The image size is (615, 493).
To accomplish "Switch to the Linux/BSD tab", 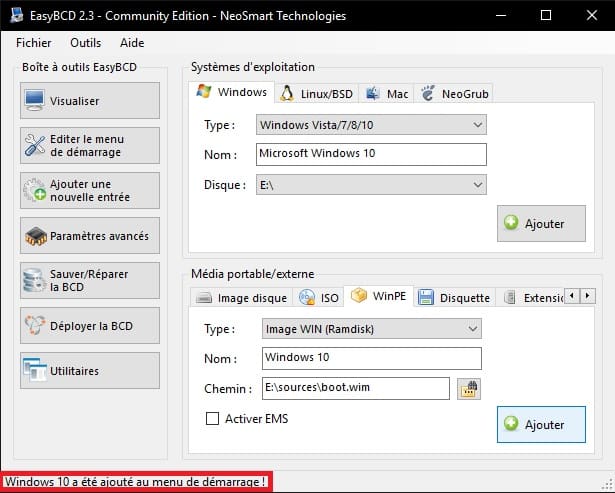I will [x=316, y=94].
